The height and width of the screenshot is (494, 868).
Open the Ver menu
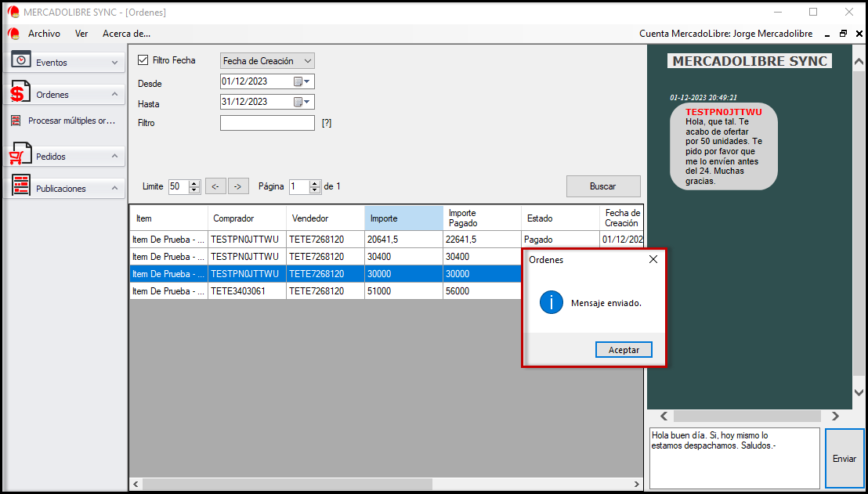pyautogui.click(x=81, y=33)
